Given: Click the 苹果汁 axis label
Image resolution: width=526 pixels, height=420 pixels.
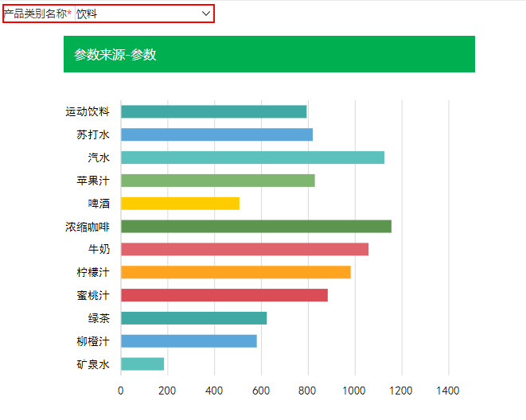Looking at the screenshot, I should [93, 181].
